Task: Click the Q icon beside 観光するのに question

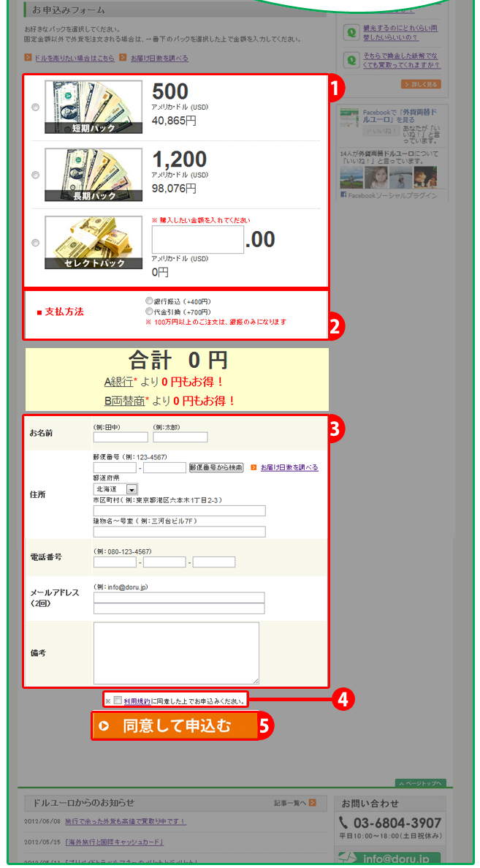Action: [x=351, y=32]
